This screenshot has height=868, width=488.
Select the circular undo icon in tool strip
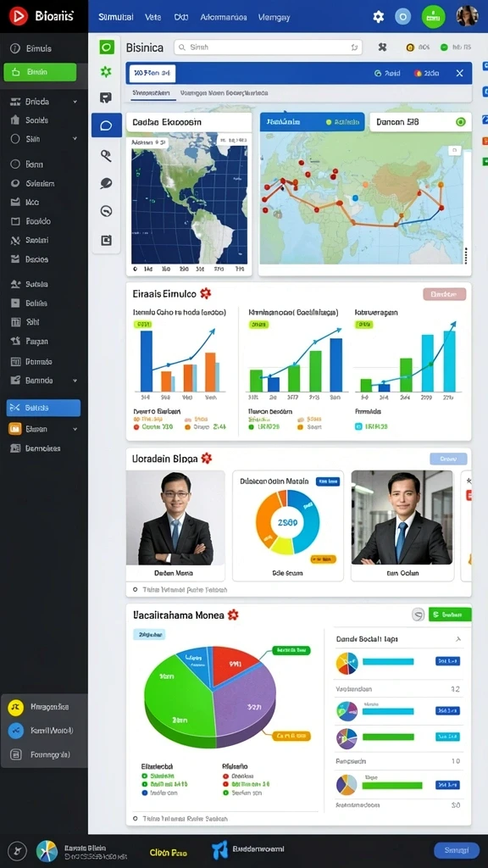(x=106, y=211)
